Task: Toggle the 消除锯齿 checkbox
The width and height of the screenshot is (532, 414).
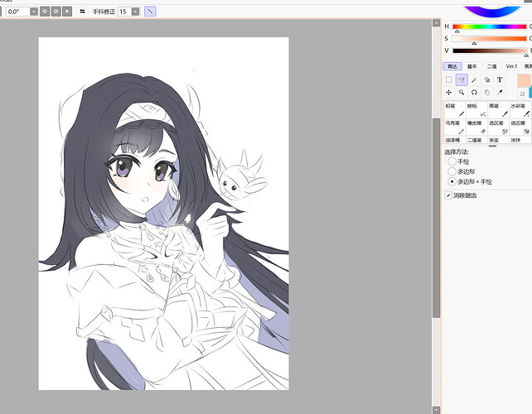Action: [x=449, y=195]
